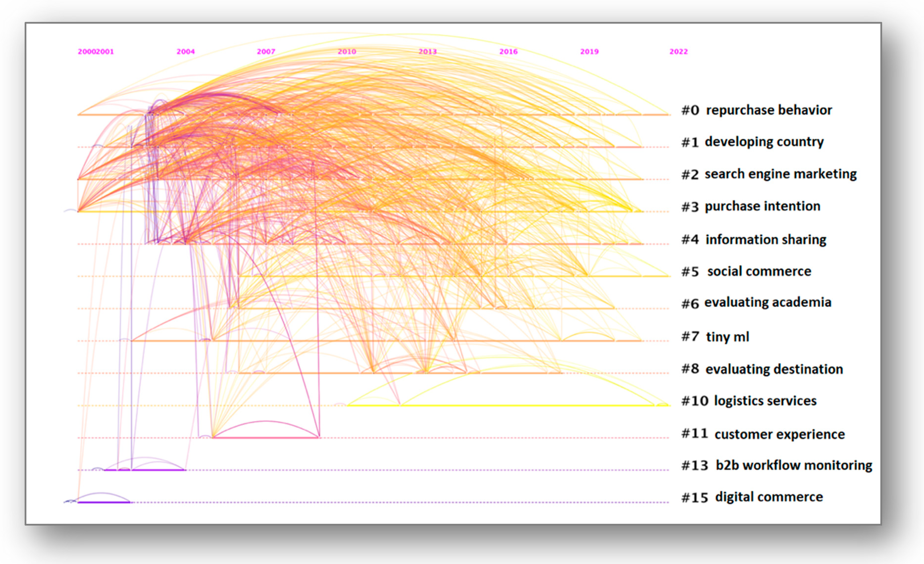The width and height of the screenshot is (924, 564).
Task: Click the #4 information sharing label
Action: (754, 240)
